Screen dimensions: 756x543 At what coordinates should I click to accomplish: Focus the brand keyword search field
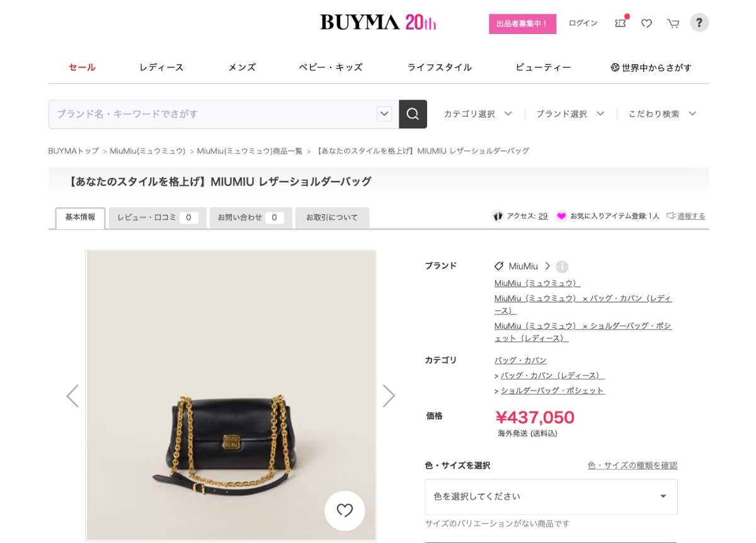(x=212, y=114)
